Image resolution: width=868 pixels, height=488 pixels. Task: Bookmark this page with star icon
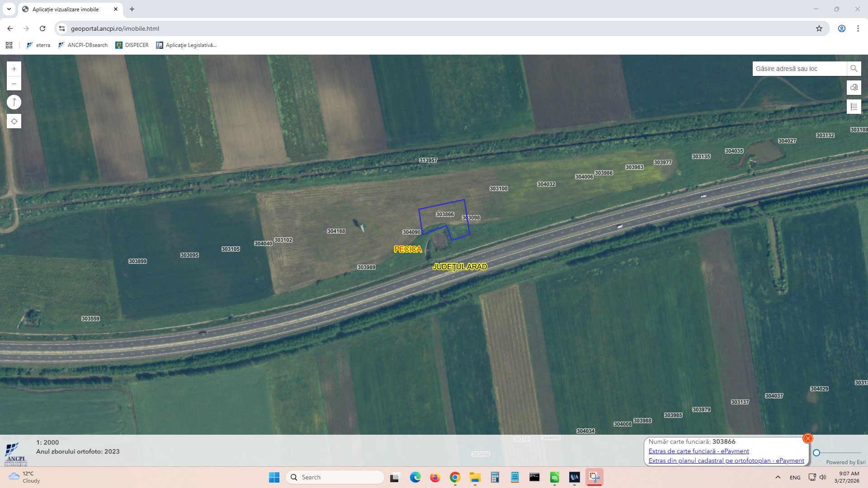tap(819, 28)
